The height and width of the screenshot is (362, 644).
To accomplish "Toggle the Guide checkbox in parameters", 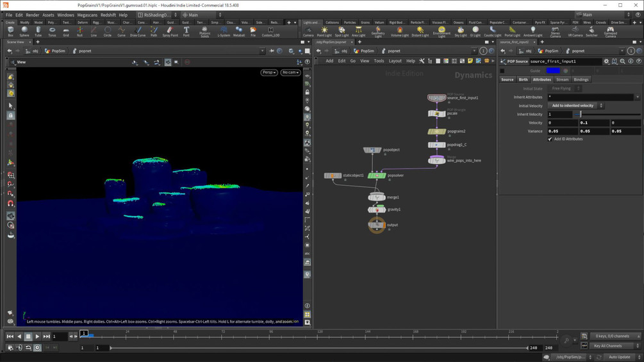I will click(x=502, y=70).
